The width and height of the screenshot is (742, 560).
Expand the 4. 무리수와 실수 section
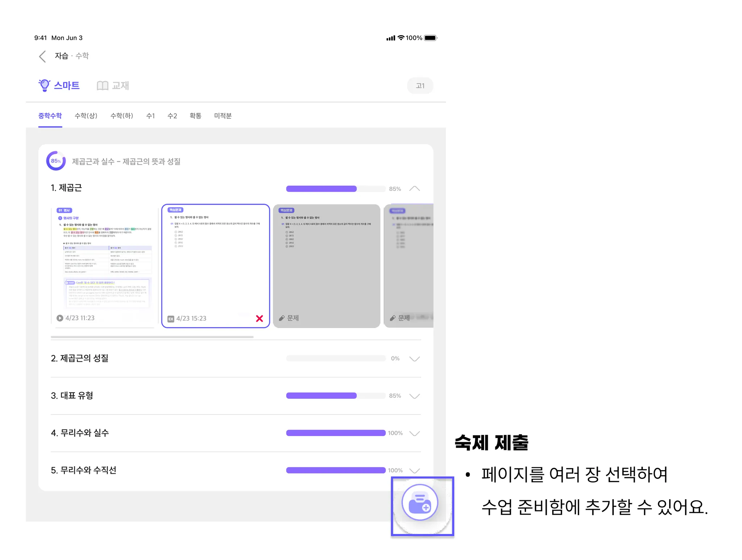[414, 433]
